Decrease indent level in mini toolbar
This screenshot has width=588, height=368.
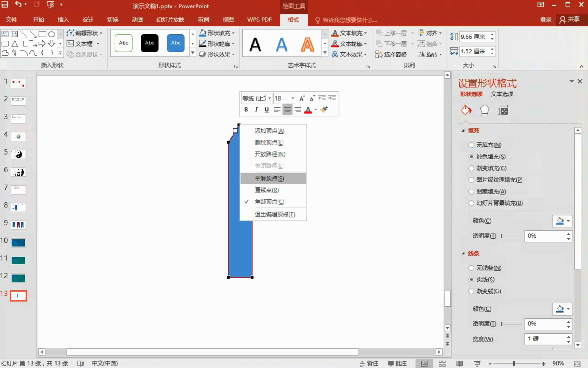[322, 98]
